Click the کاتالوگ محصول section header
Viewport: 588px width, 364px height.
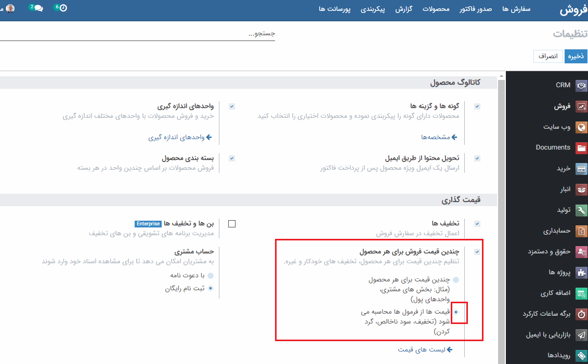[x=455, y=83]
